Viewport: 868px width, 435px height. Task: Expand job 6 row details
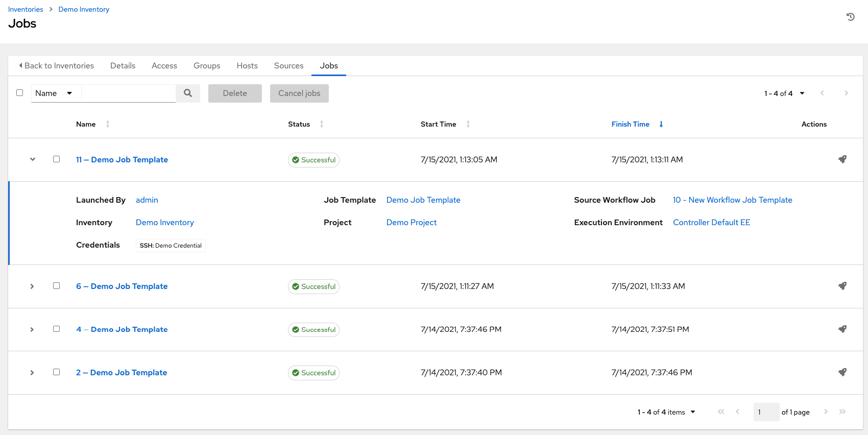tap(32, 286)
